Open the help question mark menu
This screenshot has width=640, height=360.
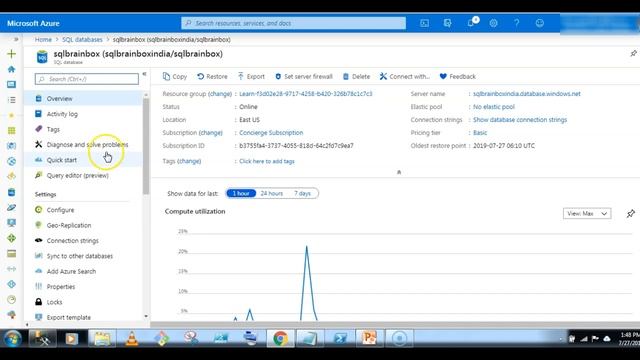click(516, 23)
